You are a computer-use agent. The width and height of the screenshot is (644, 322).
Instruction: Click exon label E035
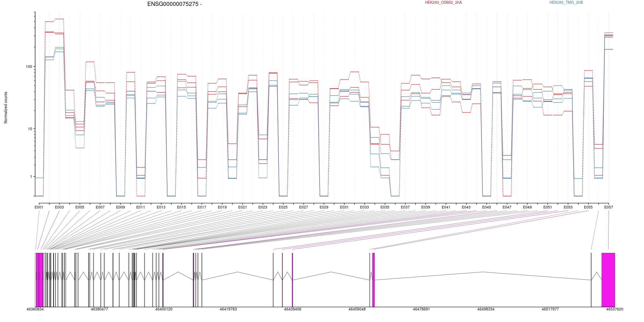[x=385, y=207]
